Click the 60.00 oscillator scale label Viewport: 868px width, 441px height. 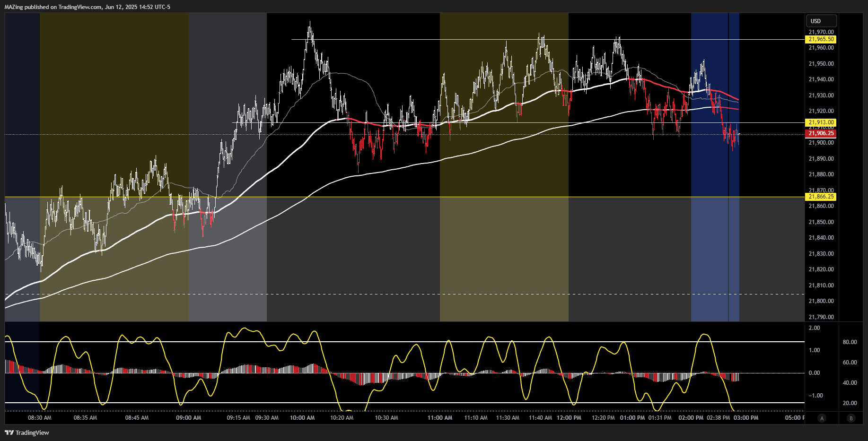tap(850, 363)
